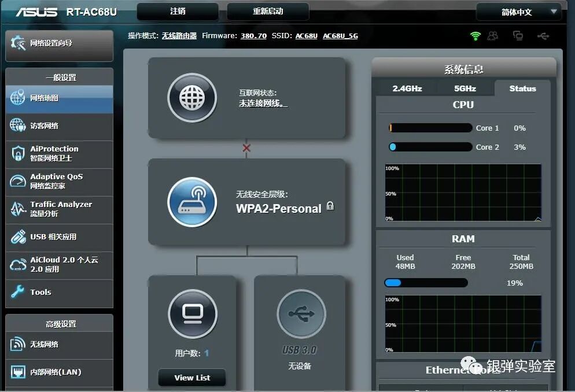Viewport: 575px width, 392px height.
Task: Select the network map globe icon
Action: 17,97
